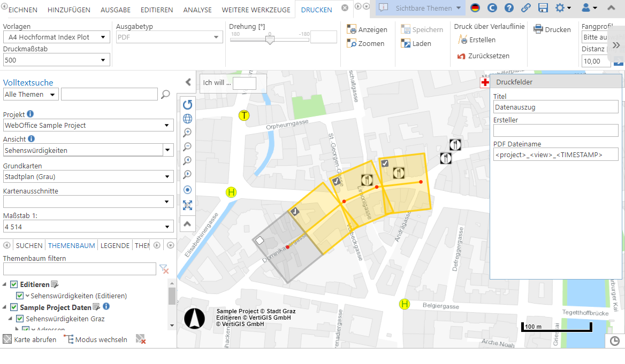Toggle Sample Project Daten visibility

click(x=13, y=307)
